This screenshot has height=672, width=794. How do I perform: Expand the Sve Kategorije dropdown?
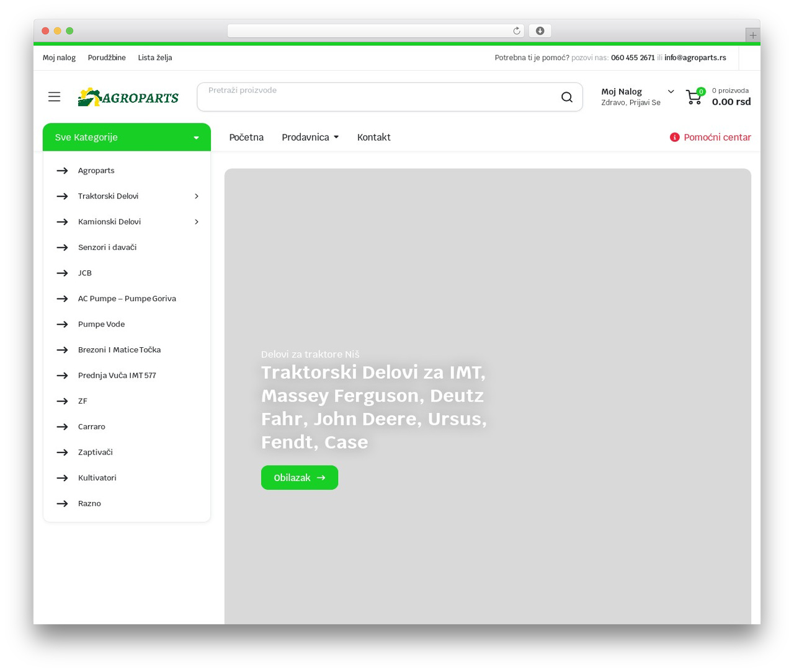[127, 138]
